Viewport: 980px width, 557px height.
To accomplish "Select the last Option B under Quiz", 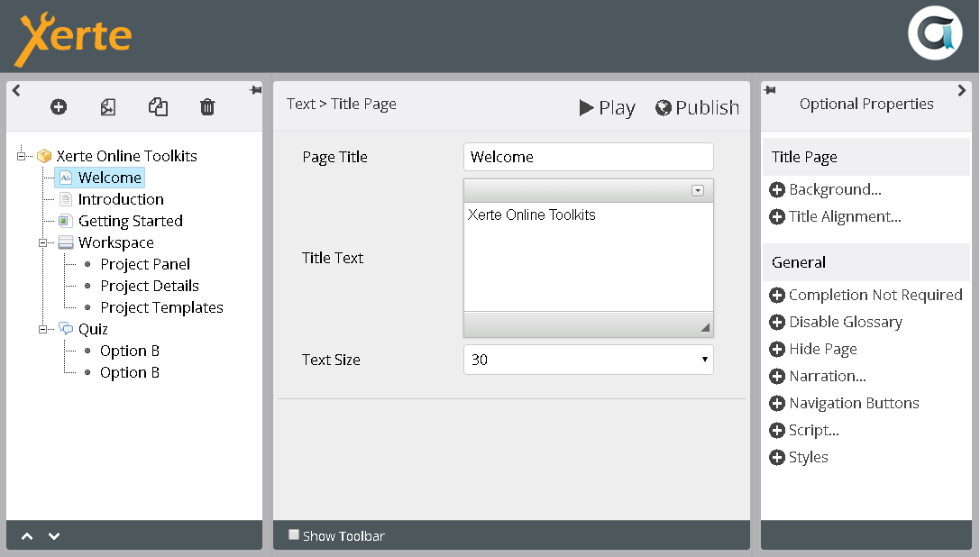I will point(130,372).
